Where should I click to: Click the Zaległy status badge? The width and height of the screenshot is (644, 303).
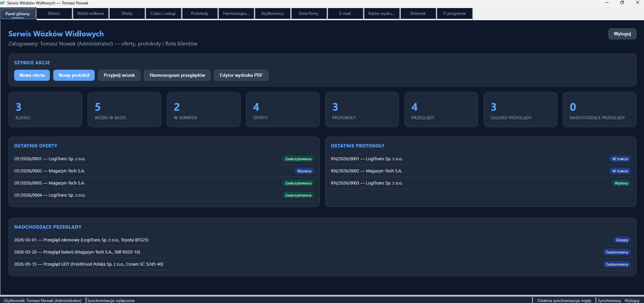[x=622, y=240]
